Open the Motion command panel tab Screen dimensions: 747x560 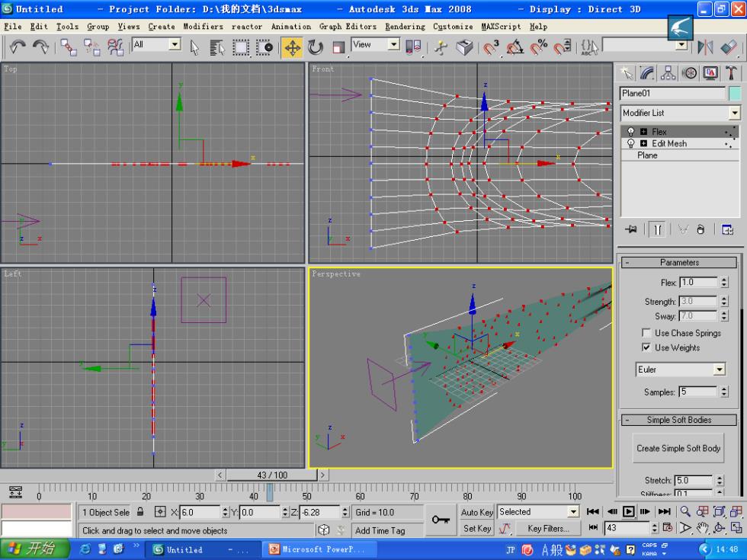(x=689, y=73)
